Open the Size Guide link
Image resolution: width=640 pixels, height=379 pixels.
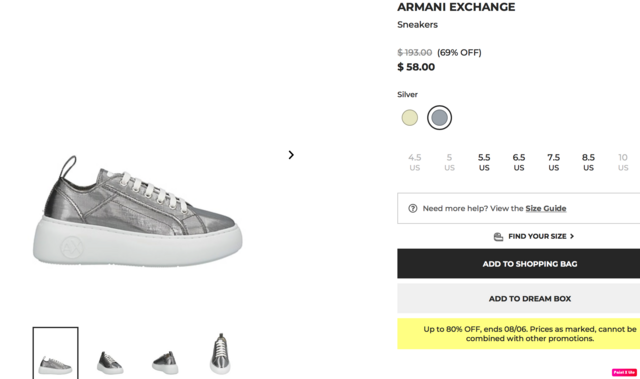tap(546, 208)
